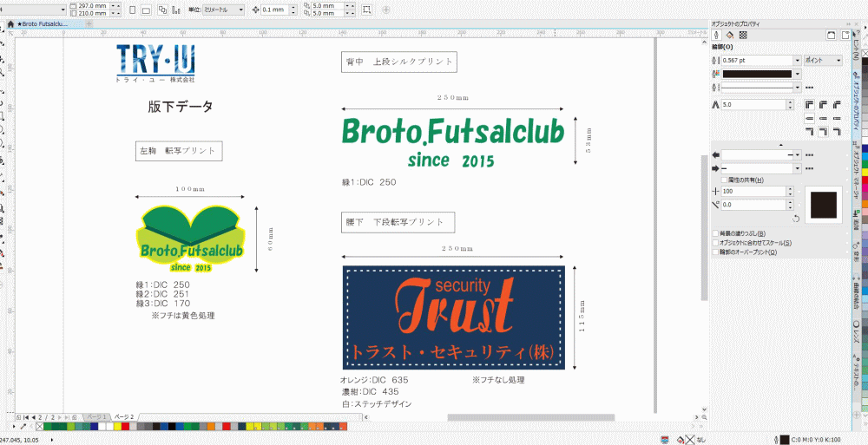Open start arrowhead options ellipsis
The image size is (868, 445).
click(809, 155)
